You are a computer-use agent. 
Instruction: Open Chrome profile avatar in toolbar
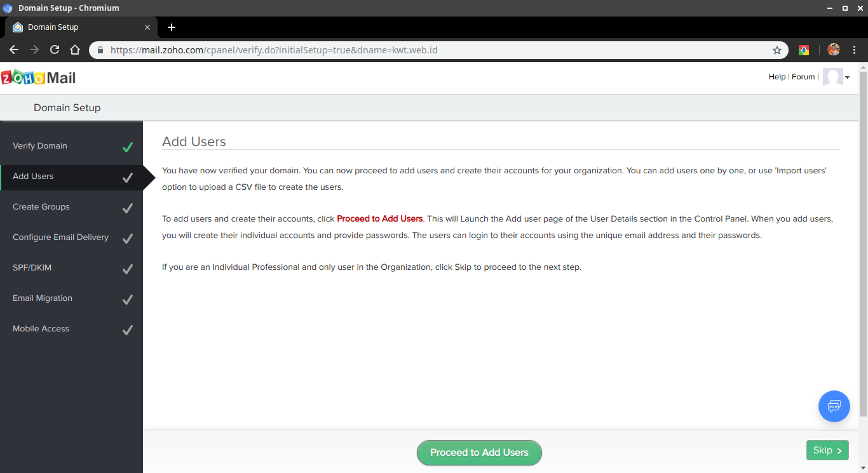pyautogui.click(x=833, y=50)
